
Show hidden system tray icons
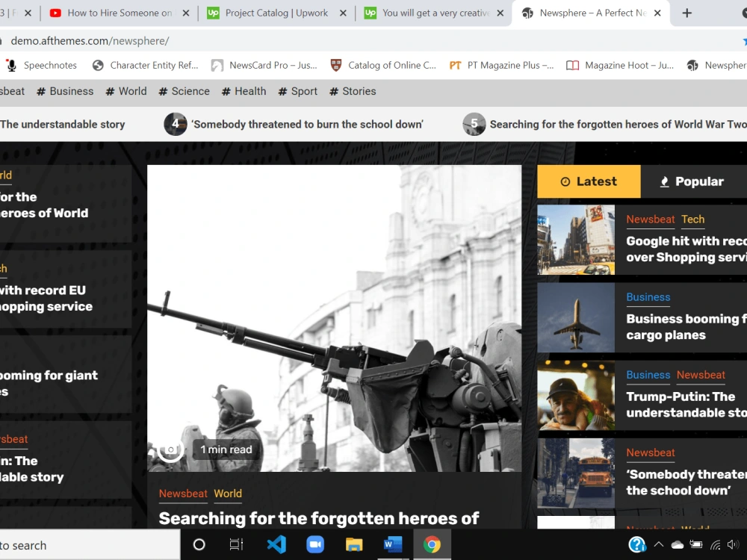[x=659, y=544]
